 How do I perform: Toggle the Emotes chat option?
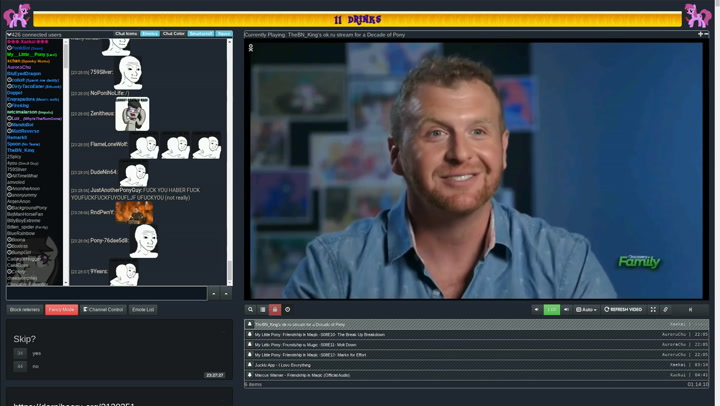(x=150, y=34)
